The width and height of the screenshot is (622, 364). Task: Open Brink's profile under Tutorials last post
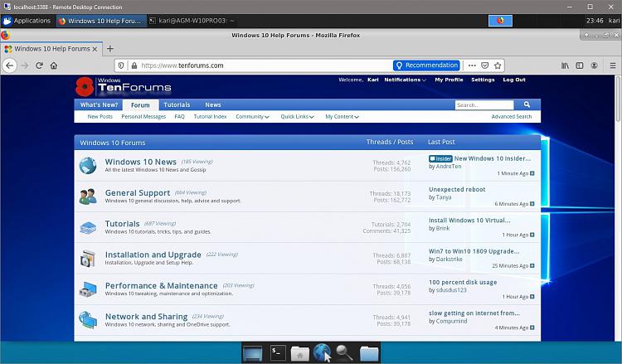click(x=443, y=228)
